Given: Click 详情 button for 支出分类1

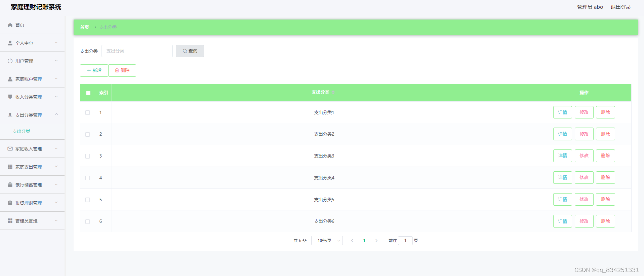Looking at the screenshot, I should coord(563,112).
